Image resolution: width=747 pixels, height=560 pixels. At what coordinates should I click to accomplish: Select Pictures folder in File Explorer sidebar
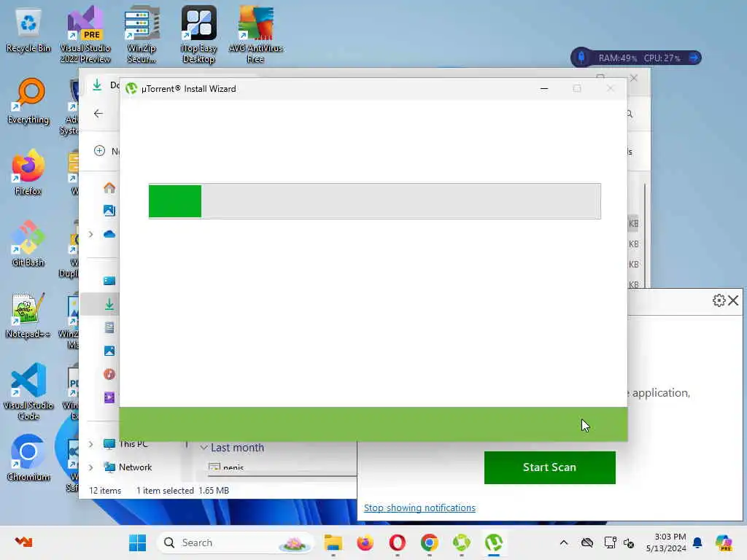tap(109, 351)
